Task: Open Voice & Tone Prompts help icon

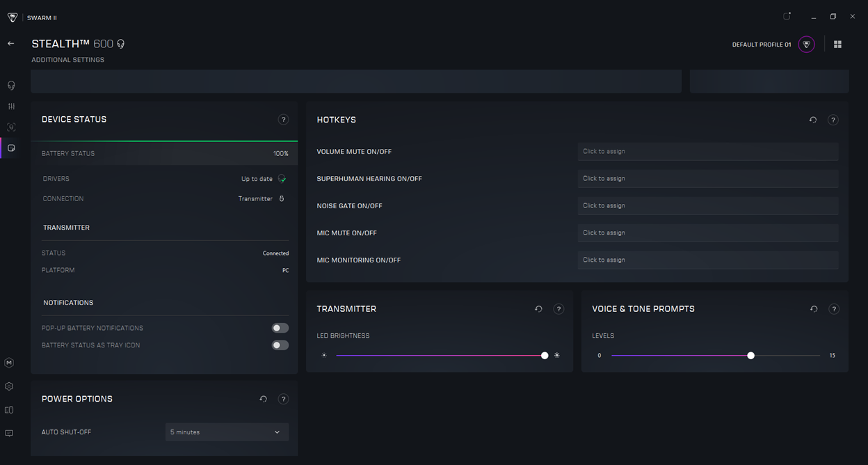Action: 834,309
